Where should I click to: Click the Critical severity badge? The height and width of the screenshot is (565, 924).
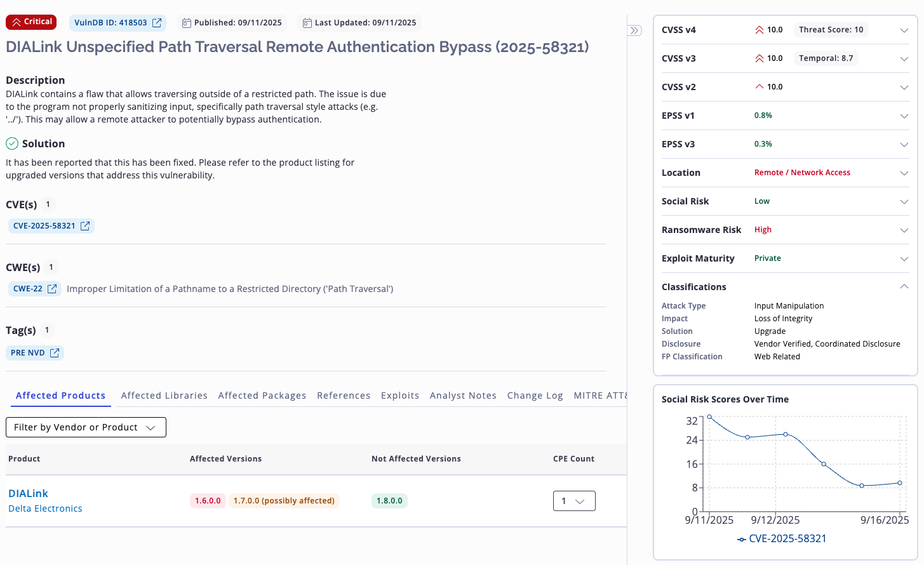pyautogui.click(x=31, y=22)
